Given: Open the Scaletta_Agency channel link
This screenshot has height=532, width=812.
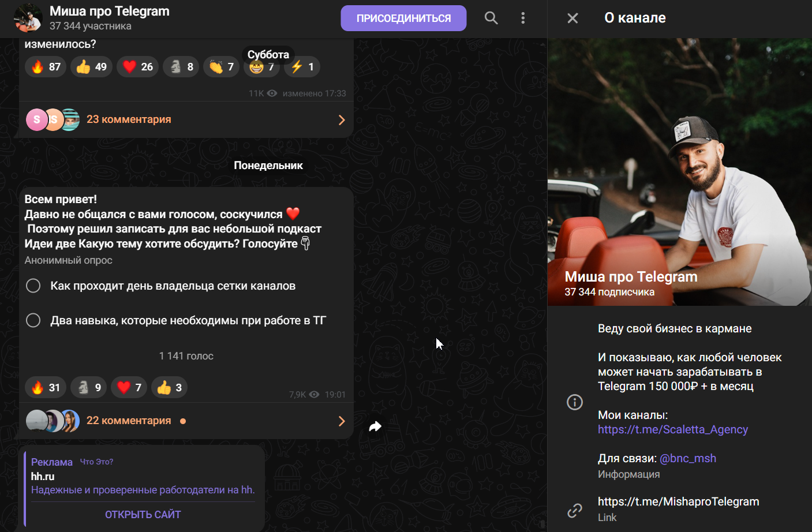Looking at the screenshot, I should point(673,429).
